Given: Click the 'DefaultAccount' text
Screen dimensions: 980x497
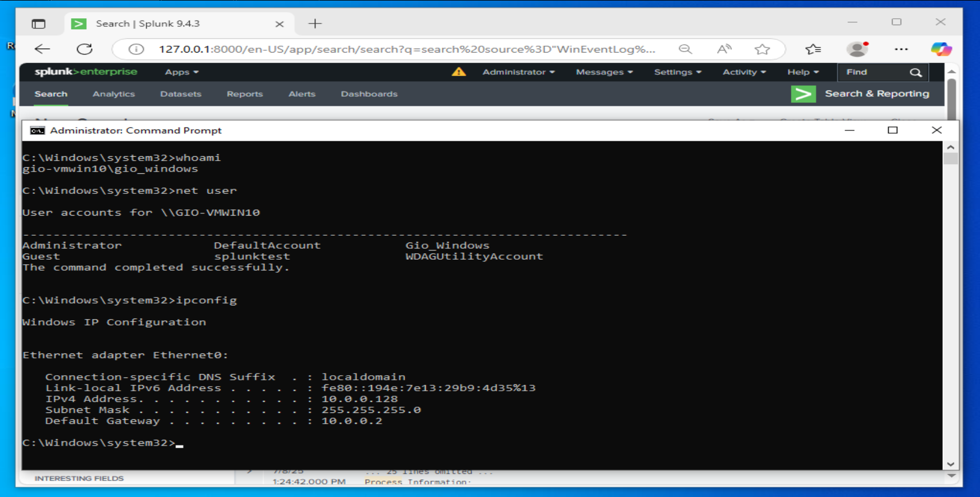Looking at the screenshot, I should pos(267,245).
